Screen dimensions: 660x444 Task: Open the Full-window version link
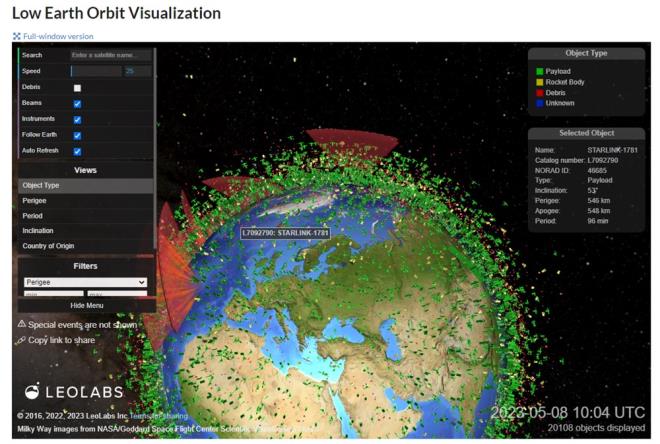(58, 36)
